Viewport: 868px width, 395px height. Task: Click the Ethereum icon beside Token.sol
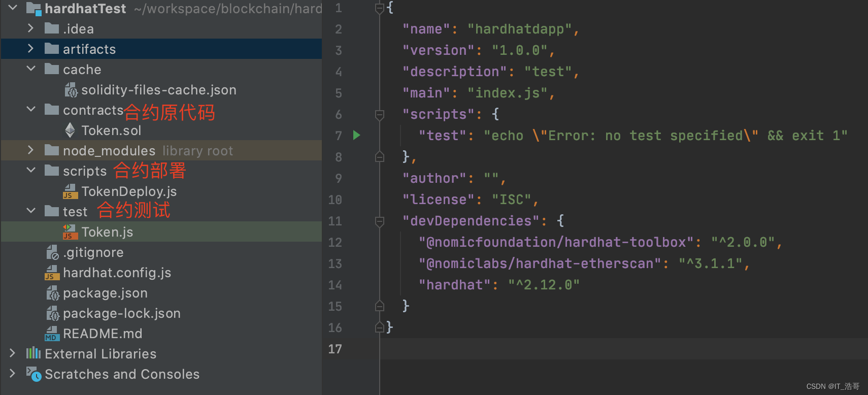point(70,130)
